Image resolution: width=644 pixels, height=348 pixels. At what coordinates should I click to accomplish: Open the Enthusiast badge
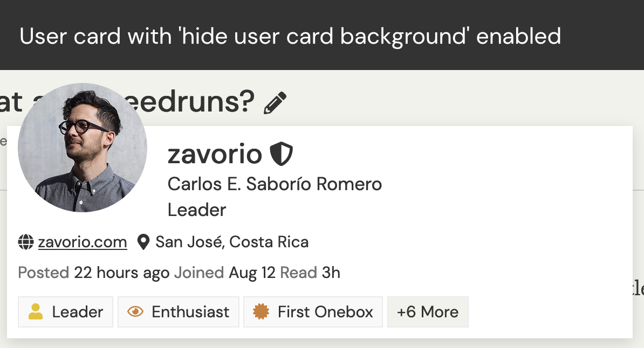(178, 312)
